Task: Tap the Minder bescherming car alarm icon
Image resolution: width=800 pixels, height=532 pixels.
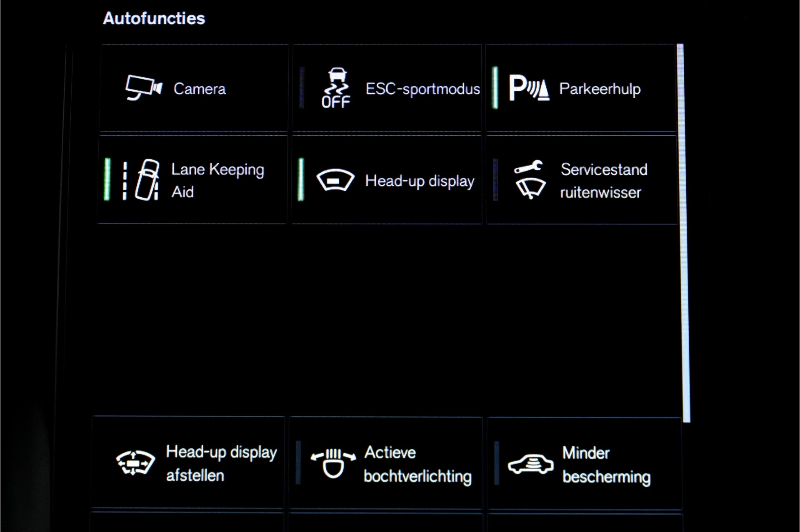Action: pyautogui.click(x=530, y=464)
